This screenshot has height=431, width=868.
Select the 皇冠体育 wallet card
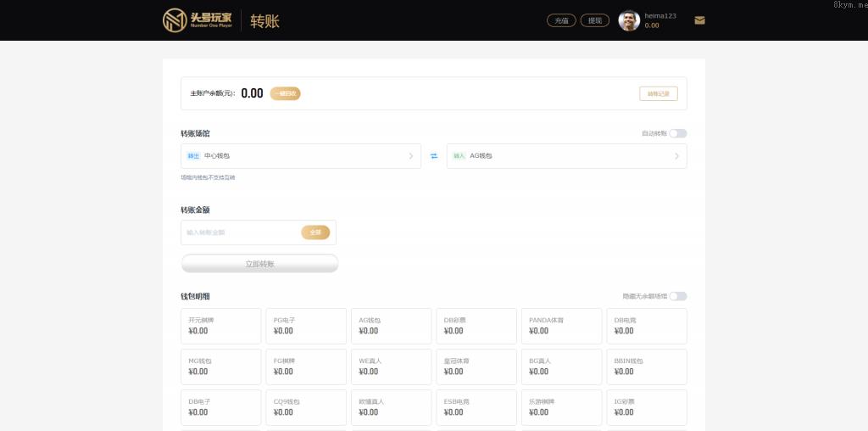476,367
